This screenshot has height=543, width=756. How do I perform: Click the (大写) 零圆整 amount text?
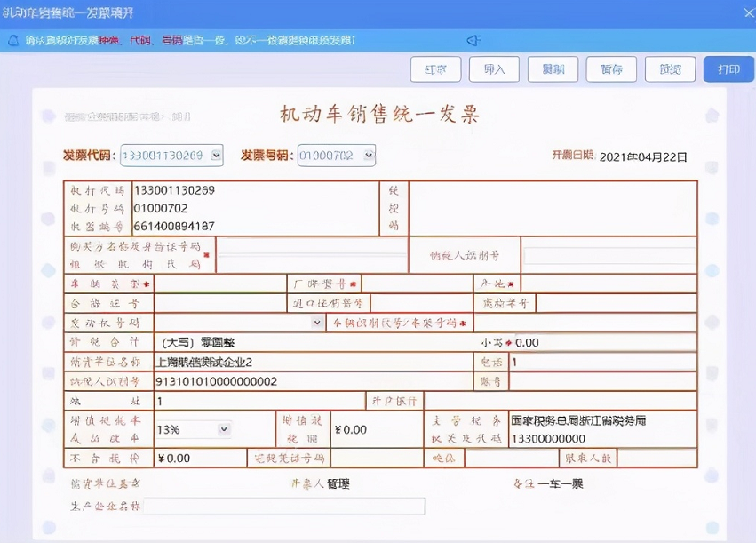[199, 343]
